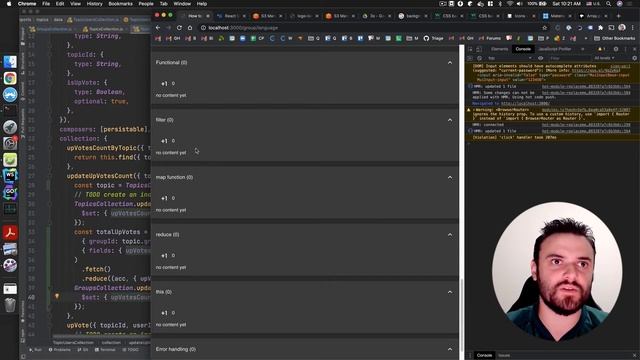
Task: Collapse the map function section
Action: point(450,178)
